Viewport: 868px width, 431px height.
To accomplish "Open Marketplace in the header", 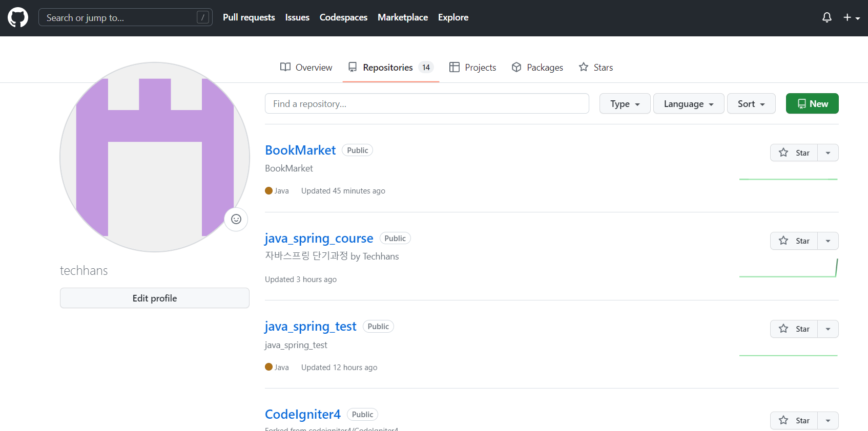I will (x=403, y=17).
